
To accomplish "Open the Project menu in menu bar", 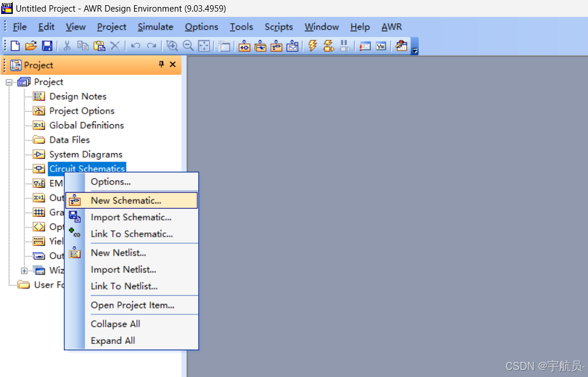I will point(112,27).
